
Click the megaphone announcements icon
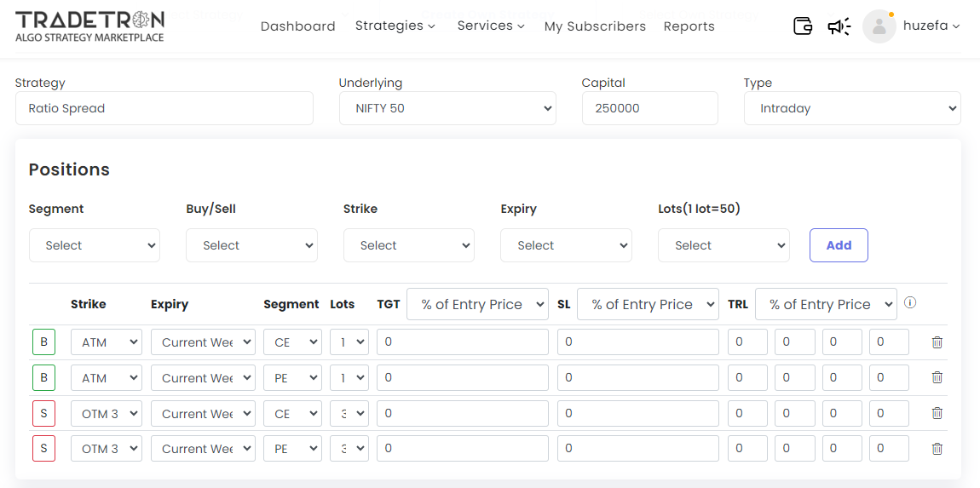pyautogui.click(x=839, y=26)
